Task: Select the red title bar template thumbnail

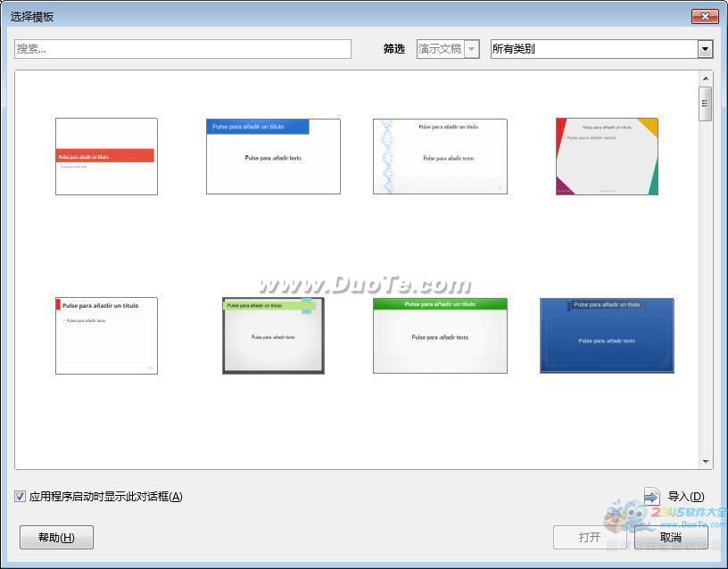Action: (106, 156)
